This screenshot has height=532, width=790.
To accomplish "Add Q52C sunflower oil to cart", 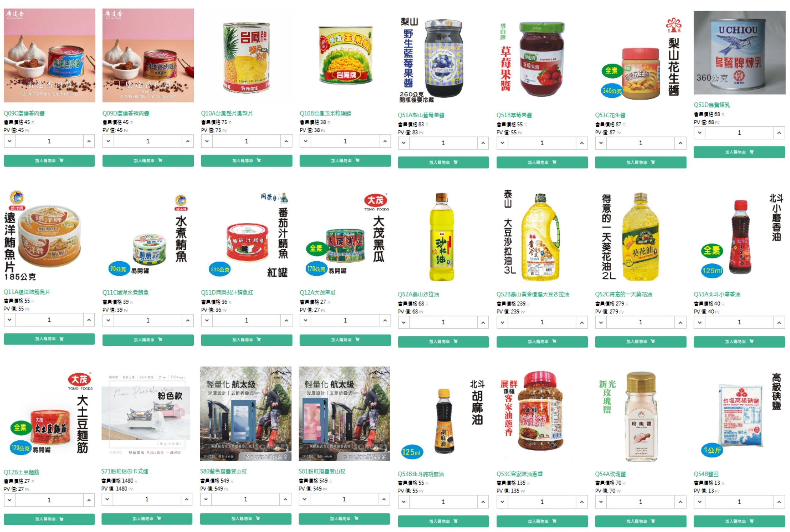I will click(x=640, y=341).
